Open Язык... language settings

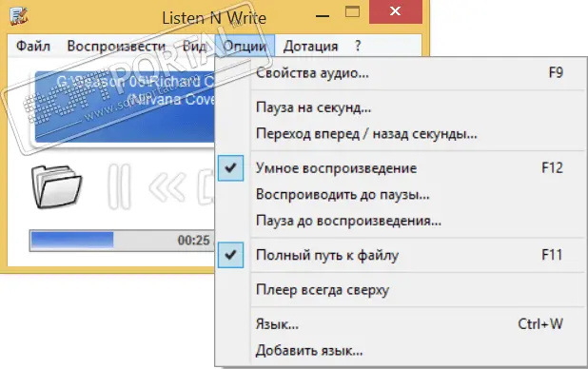click(401, 324)
